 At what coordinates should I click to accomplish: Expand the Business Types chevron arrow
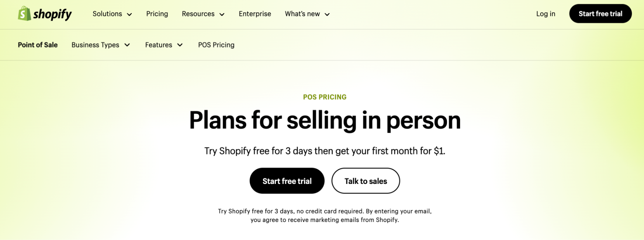tap(127, 45)
